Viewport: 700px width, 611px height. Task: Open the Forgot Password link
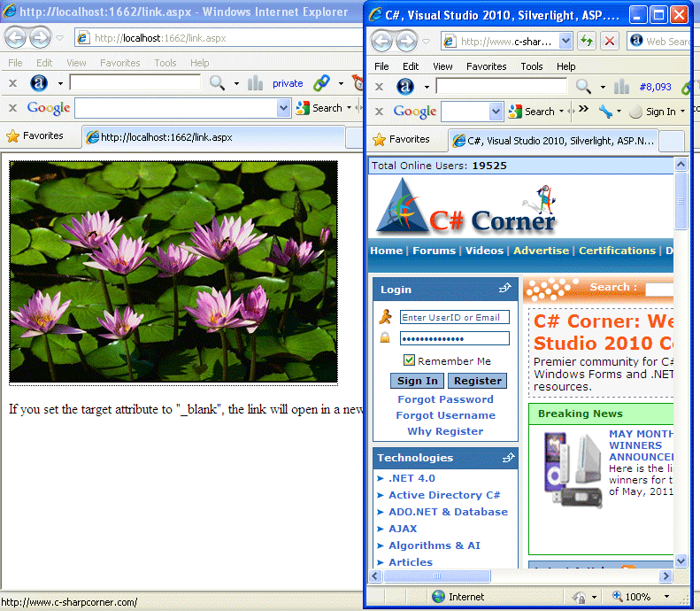pos(445,399)
